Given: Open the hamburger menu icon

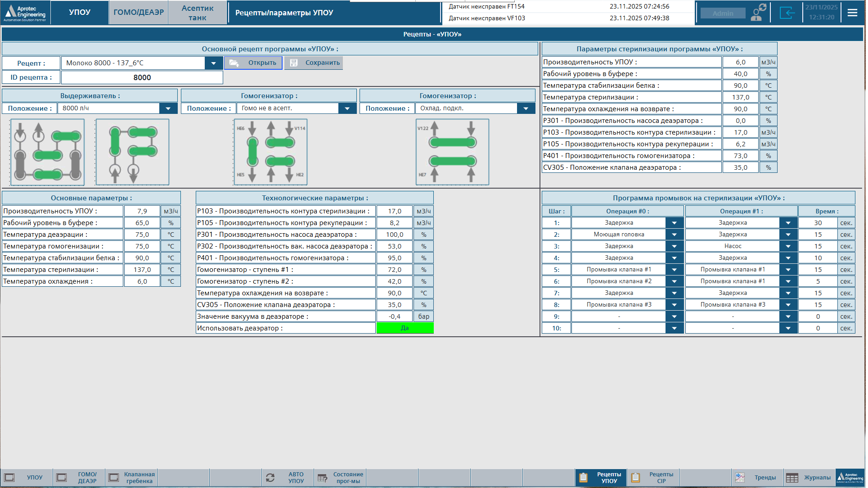Looking at the screenshot, I should tap(852, 13).
